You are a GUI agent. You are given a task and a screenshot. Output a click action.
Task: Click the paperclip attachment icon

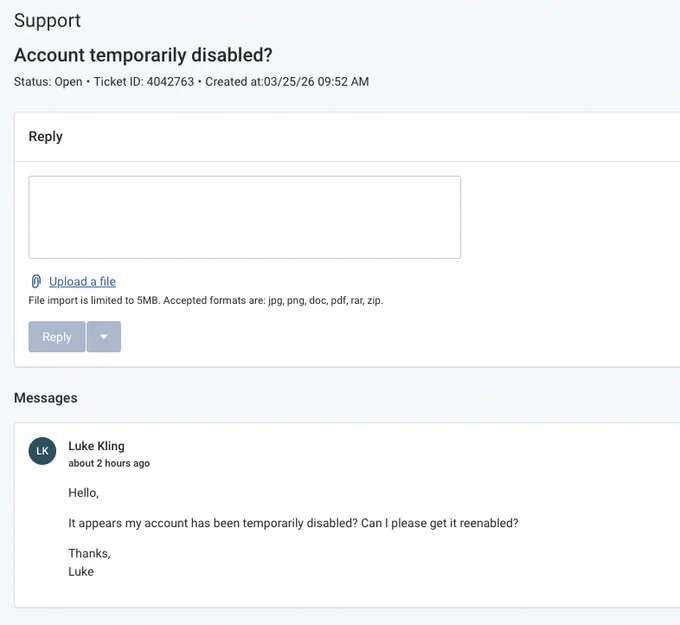click(x=36, y=281)
